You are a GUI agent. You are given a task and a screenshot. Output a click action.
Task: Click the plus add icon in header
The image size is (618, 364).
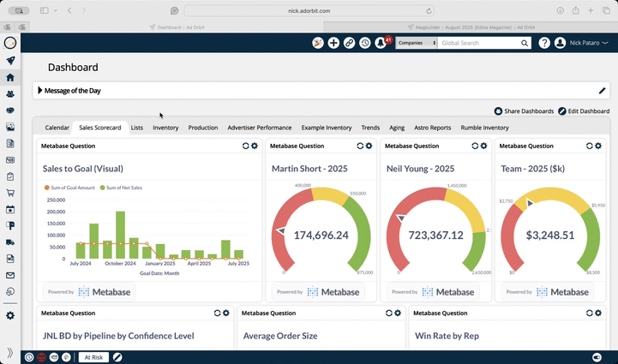(x=333, y=43)
